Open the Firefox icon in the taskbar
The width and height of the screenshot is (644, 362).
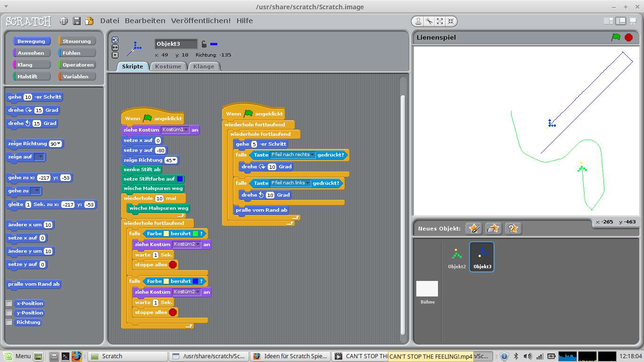(77, 356)
